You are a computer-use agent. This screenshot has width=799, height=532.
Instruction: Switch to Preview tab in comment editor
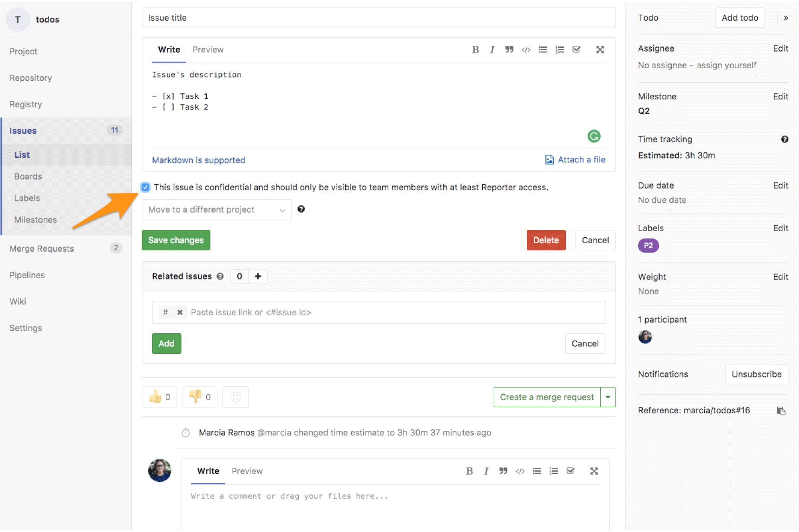[x=247, y=471]
